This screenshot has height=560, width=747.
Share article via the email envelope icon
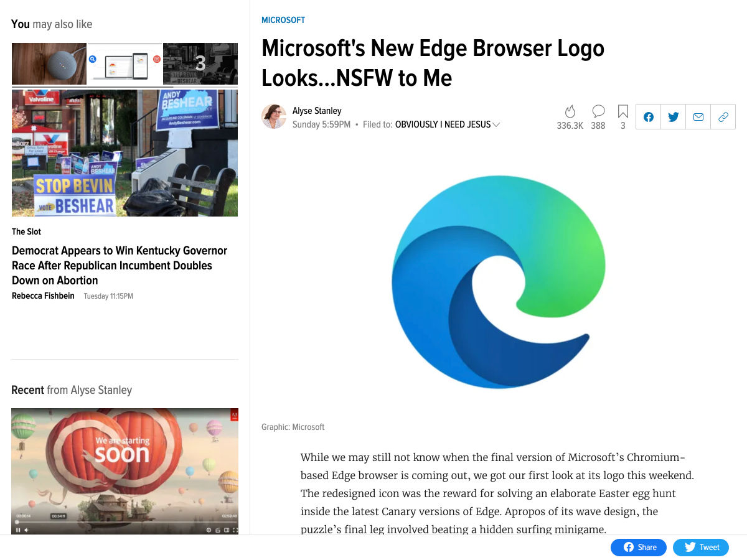(x=698, y=117)
